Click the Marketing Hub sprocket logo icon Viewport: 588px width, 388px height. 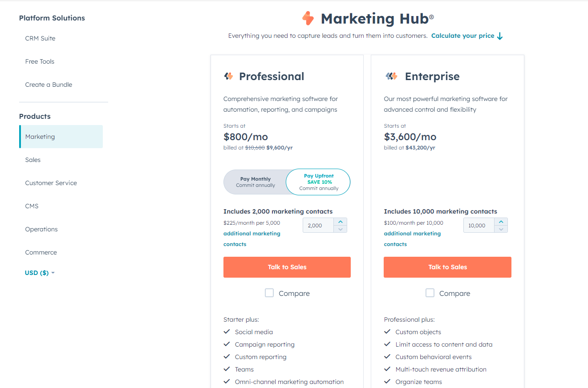(x=308, y=18)
